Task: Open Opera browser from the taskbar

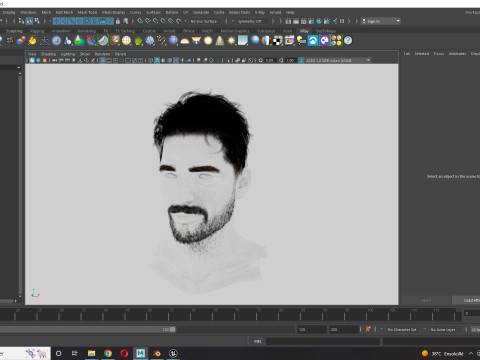Action: tap(124, 353)
